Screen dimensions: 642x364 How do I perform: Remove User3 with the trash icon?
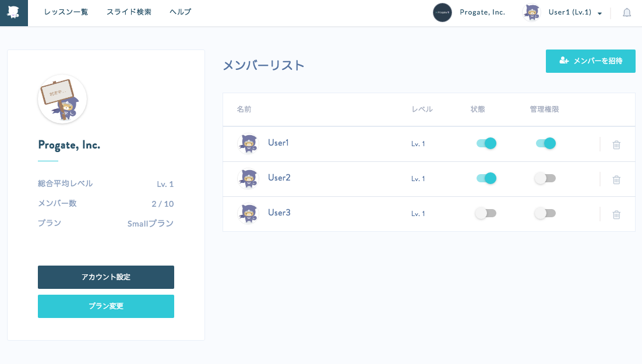coord(616,214)
